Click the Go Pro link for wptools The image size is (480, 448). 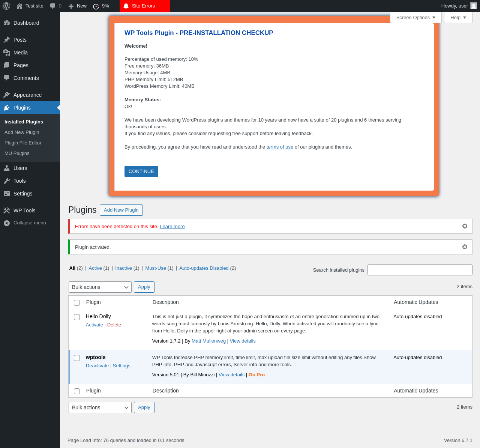click(x=256, y=375)
